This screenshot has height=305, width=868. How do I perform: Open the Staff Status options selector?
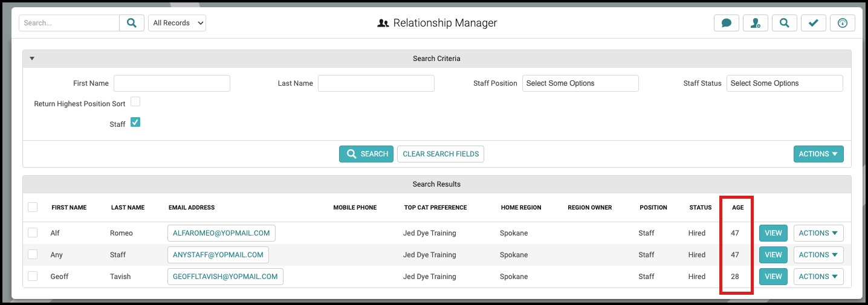coord(785,83)
